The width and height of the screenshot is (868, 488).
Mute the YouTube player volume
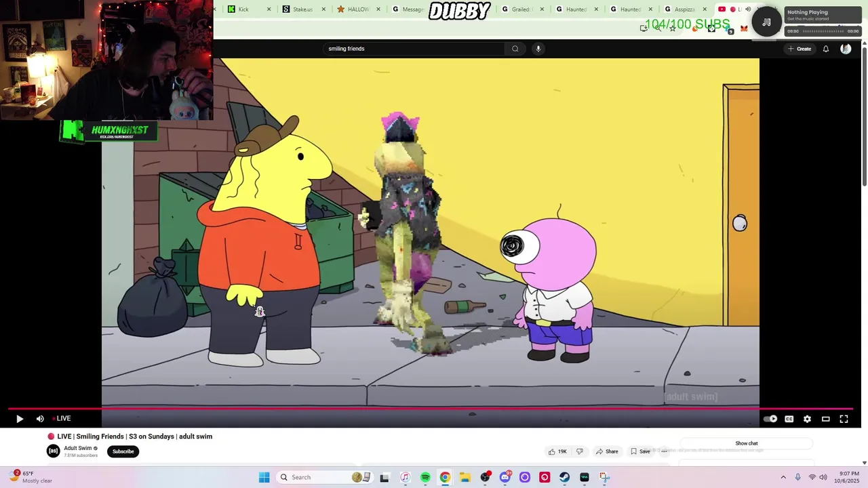click(40, 419)
